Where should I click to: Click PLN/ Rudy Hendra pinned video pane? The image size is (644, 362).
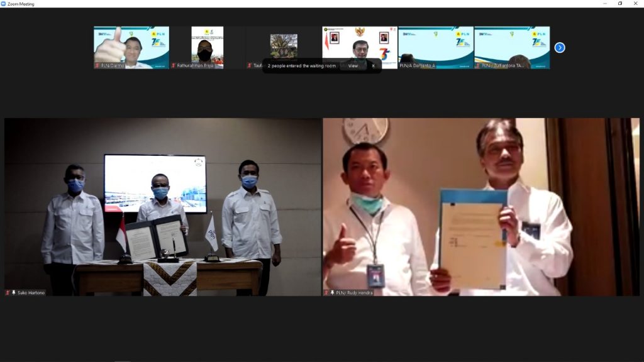(481, 207)
